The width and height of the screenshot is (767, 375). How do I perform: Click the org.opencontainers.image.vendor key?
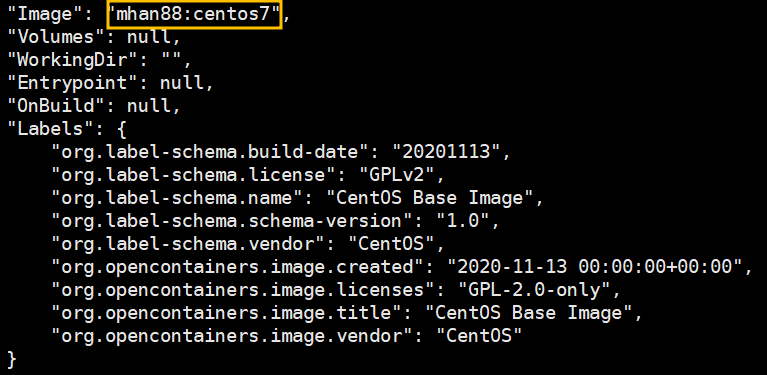[x=233, y=336]
